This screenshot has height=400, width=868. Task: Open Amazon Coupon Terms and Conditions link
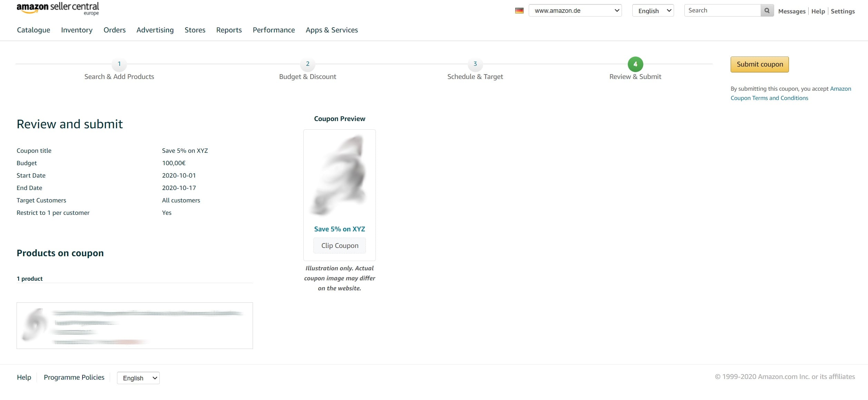(769, 98)
